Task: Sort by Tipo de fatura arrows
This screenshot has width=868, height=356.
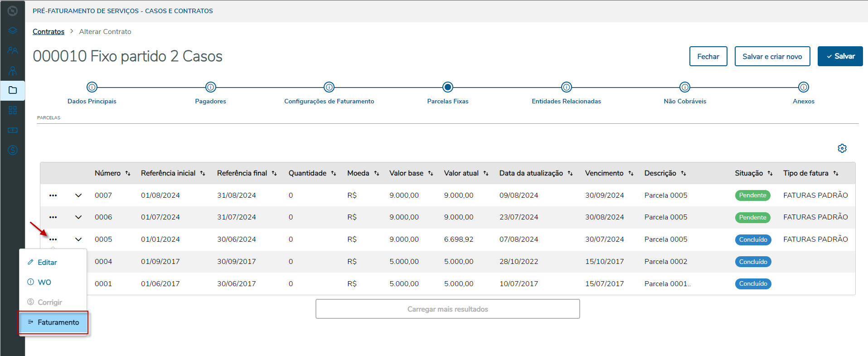Action: tap(836, 173)
